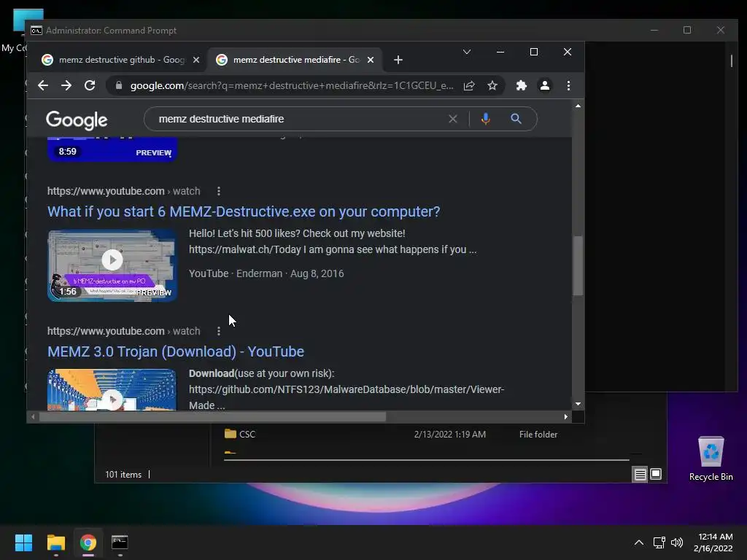The width and height of the screenshot is (747, 560).
Task: Open the Chrome extensions puzzle icon
Action: [x=522, y=86]
